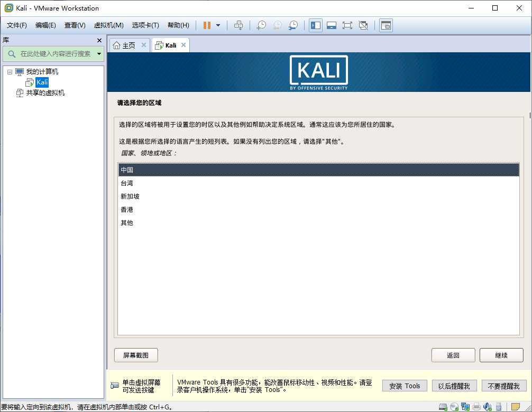Collapse the 我的计算机 tree node
This screenshot has height=412, width=532.
click(x=10, y=72)
